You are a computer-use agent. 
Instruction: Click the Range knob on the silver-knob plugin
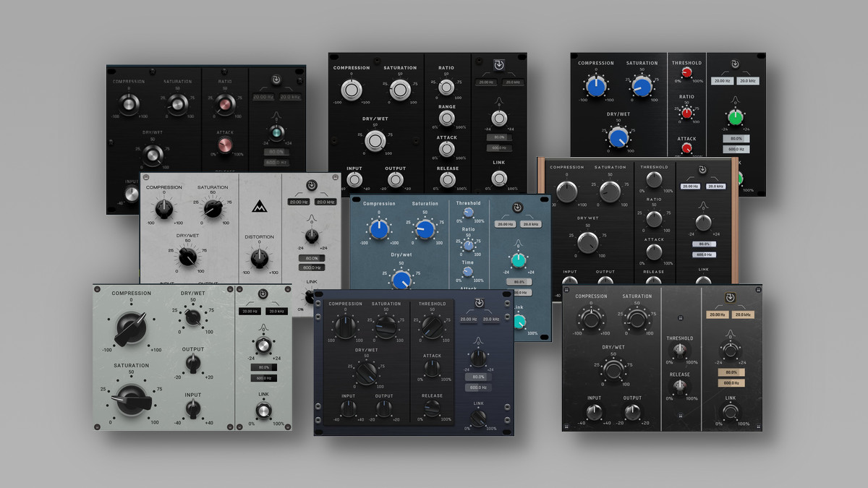click(447, 119)
